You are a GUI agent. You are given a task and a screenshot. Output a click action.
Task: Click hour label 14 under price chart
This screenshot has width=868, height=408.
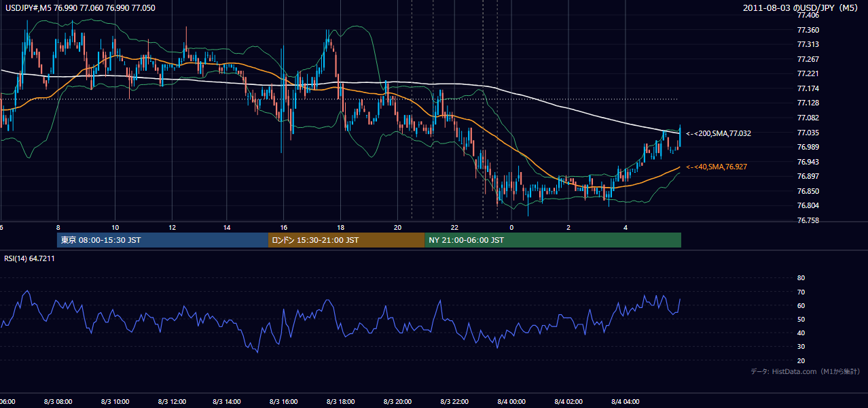tap(228, 228)
